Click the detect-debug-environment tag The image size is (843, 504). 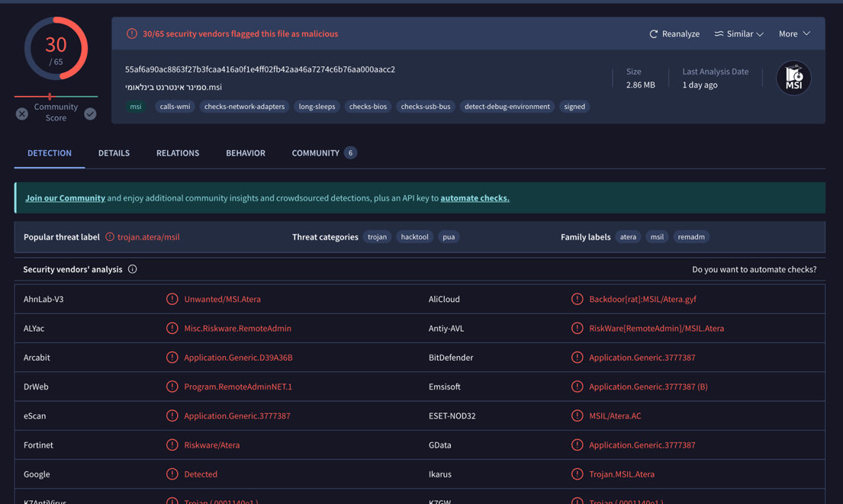point(507,107)
